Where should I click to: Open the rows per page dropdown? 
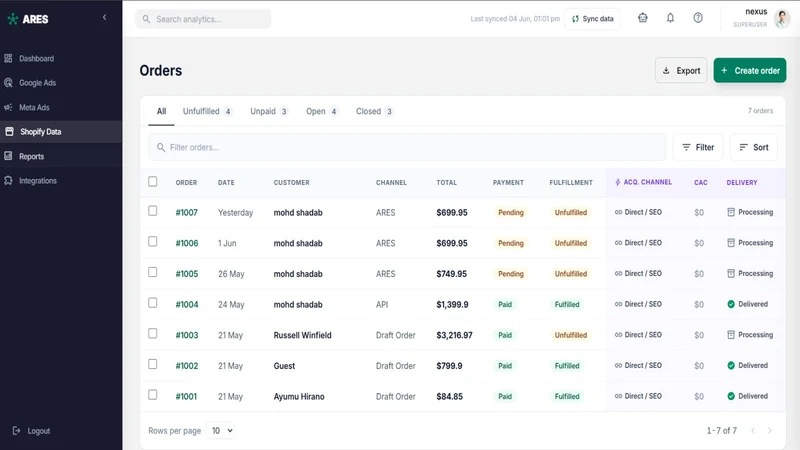[x=221, y=431]
